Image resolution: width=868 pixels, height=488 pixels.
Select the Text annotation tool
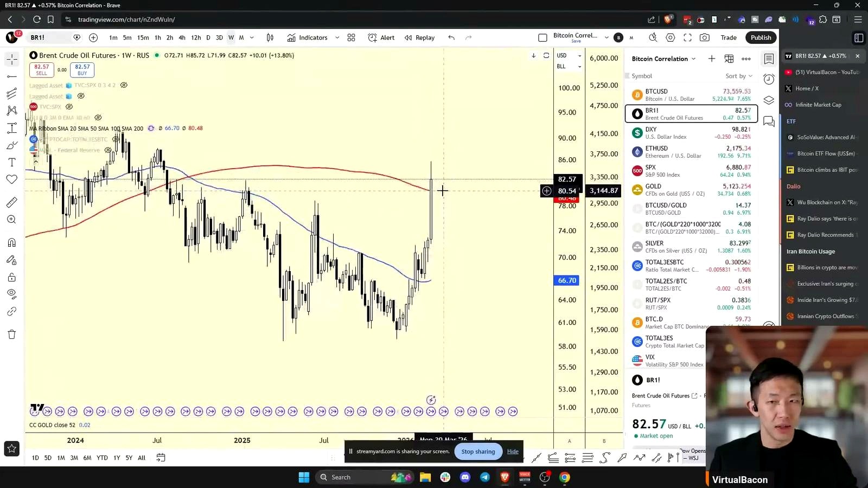pyautogui.click(x=12, y=162)
